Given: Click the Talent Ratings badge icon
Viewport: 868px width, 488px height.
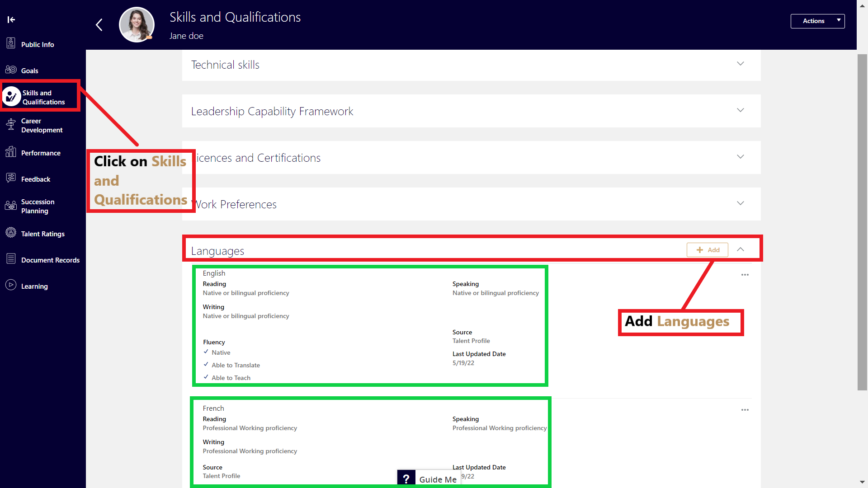Looking at the screenshot, I should click(11, 233).
